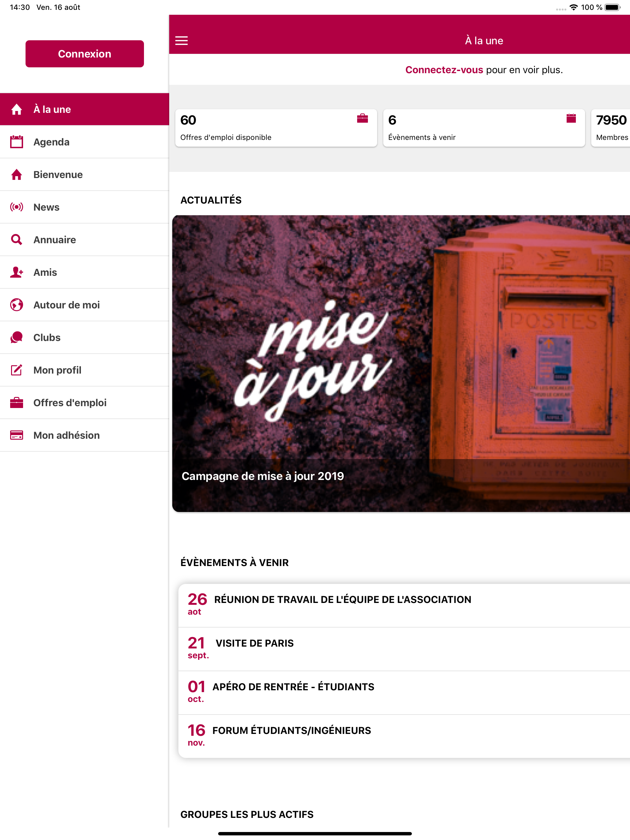Screen dimensions: 630x840
Task: Open Autour de moi menu item
Action: point(84,305)
